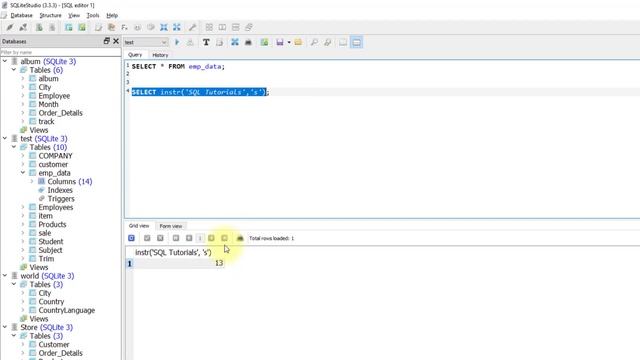Open the Help menu
The height and width of the screenshot is (360, 640).
112,16
